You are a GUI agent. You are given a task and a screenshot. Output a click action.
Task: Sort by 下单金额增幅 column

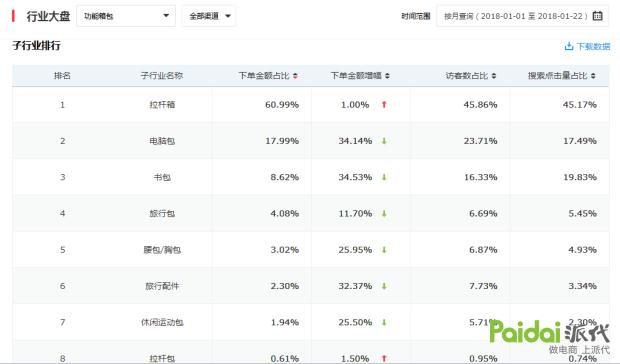coord(360,75)
